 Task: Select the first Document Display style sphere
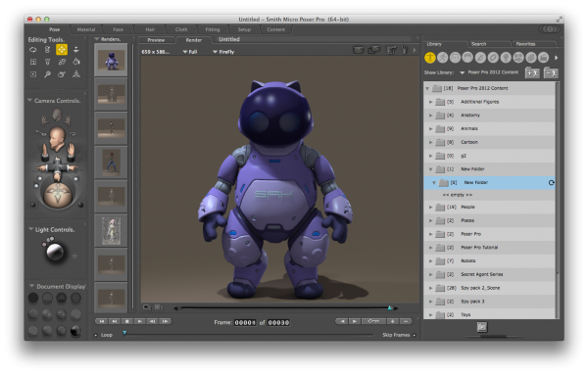[33, 298]
